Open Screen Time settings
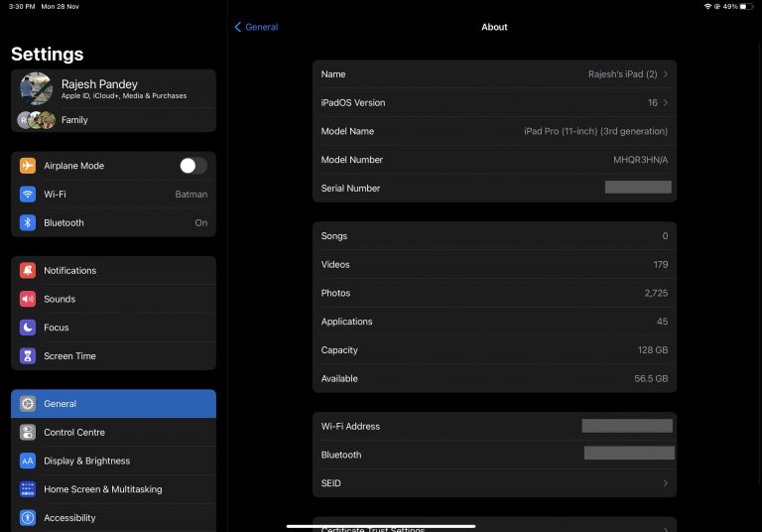The image size is (762, 532). (x=114, y=356)
